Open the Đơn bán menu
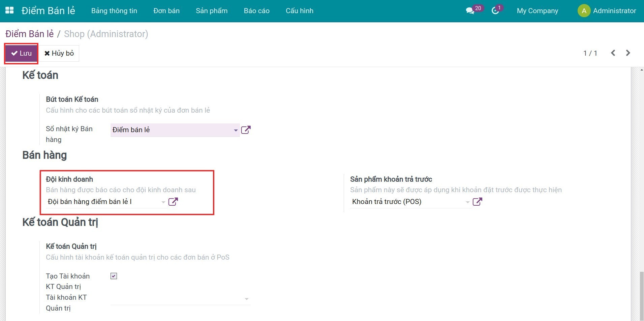The image size is (644, 321). pos(166,11)
